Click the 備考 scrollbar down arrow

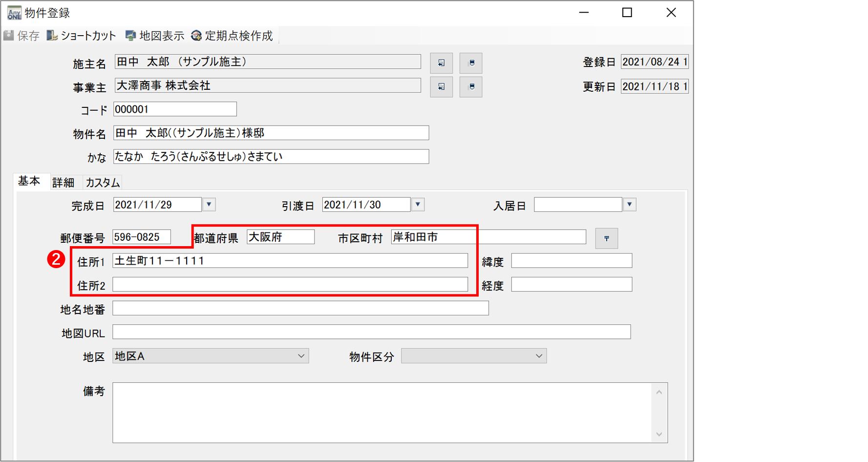[659, 434]
